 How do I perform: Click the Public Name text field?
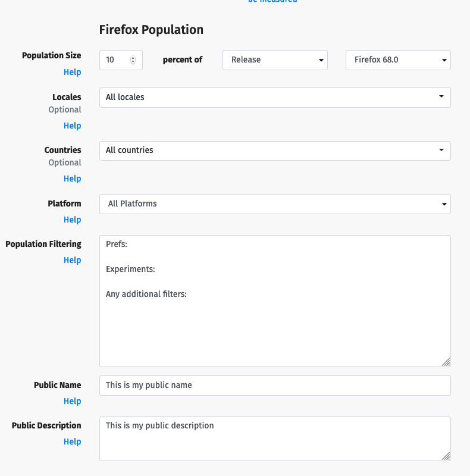275,386
